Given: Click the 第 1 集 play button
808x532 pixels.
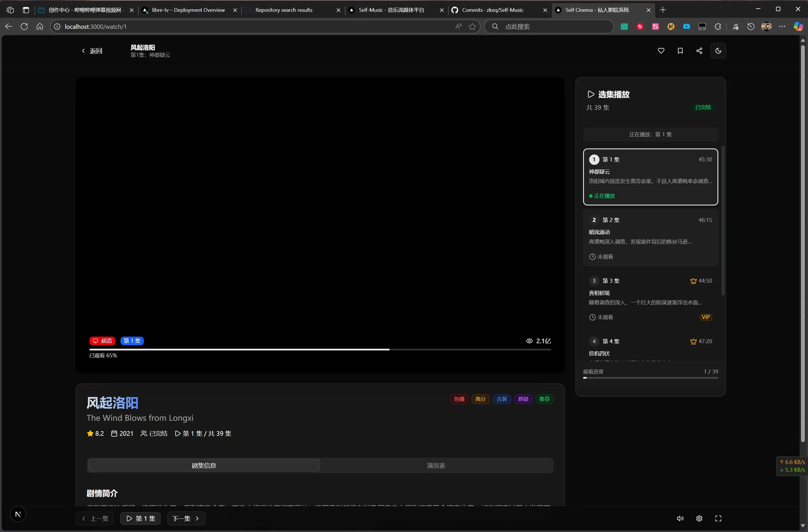Looking at the screenshot, I should click(x=140, y=518).
